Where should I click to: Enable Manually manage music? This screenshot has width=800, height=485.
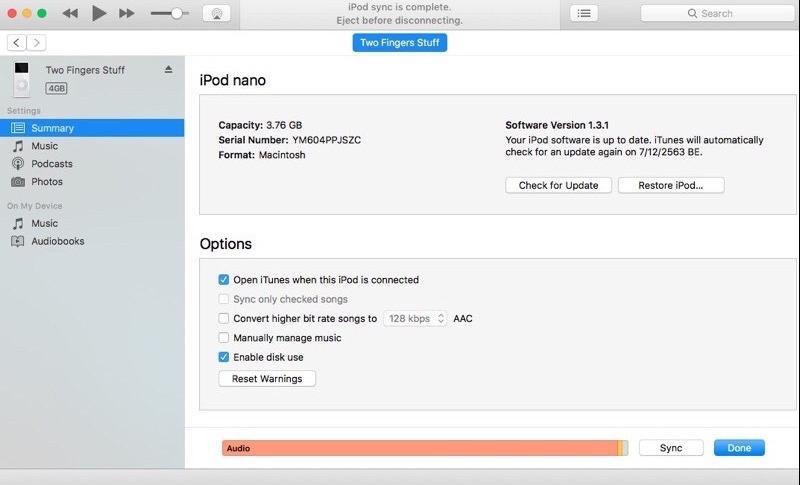223,338
